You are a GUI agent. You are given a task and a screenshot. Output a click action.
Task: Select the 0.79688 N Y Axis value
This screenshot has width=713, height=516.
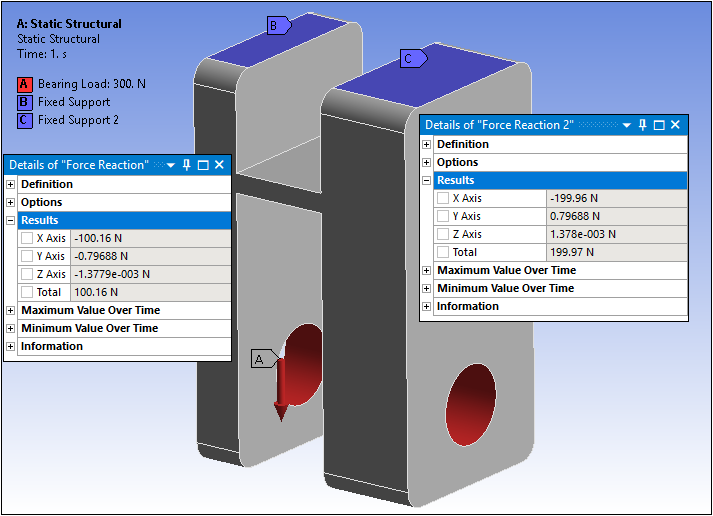pyautogui.click(x=617, y=216)
